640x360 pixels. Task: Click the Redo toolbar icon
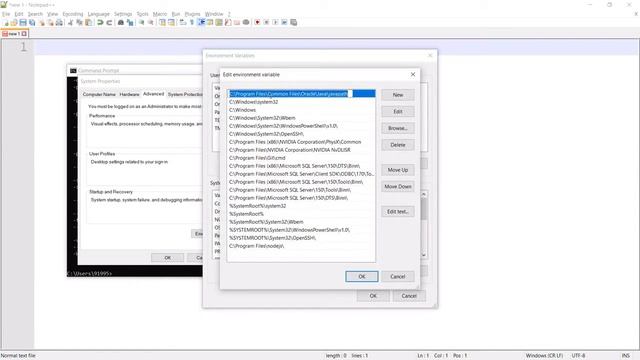pos(109,22)
